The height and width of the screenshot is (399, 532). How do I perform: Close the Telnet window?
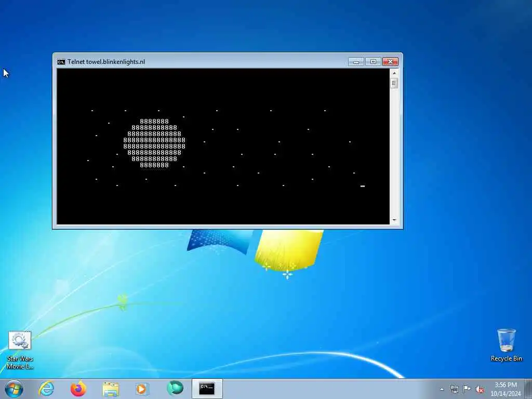coord(390,62)
